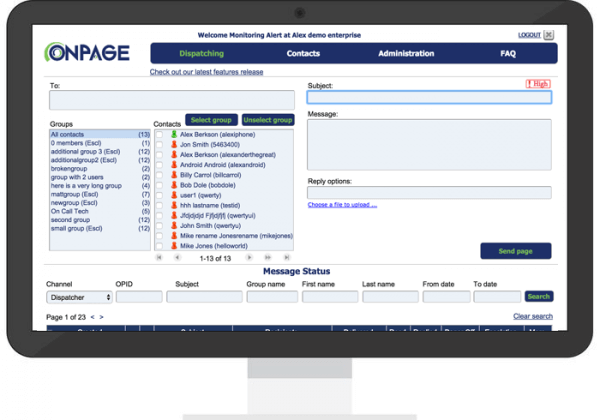Select newgroup (Escl) group

click(100, 203)
